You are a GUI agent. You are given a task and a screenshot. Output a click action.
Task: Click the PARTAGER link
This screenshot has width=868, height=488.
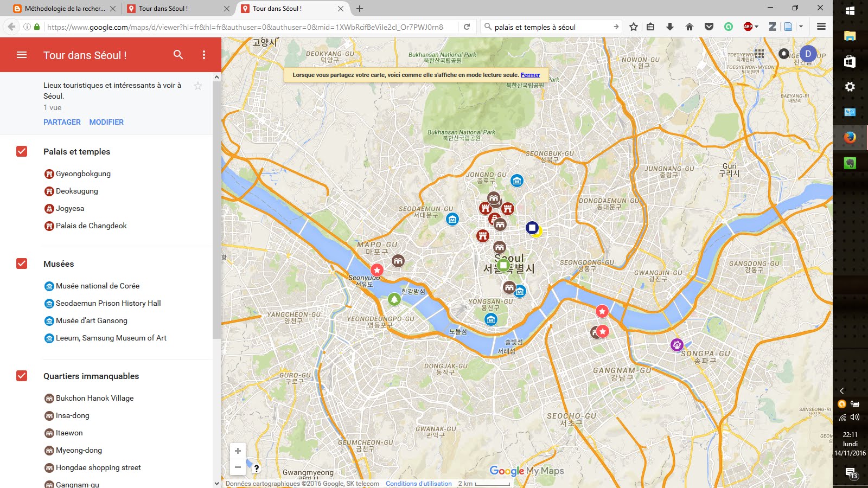[x=62, y=122]
